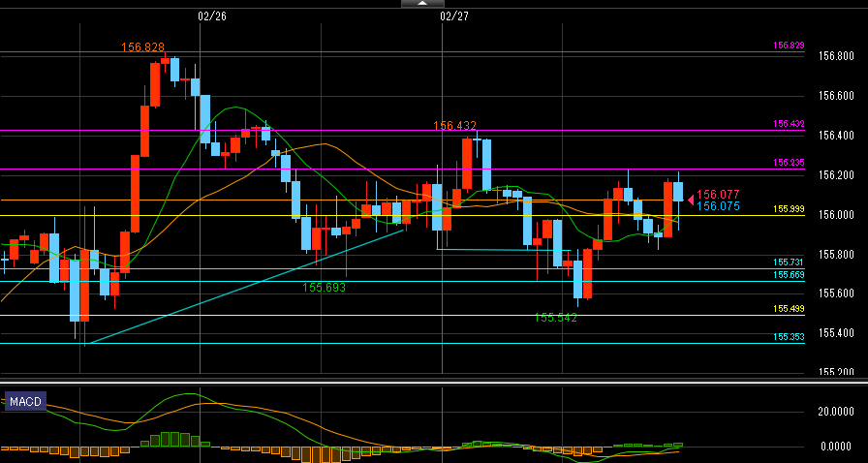
Task: Click the 02/27 date label
Action: pos(453,15)
